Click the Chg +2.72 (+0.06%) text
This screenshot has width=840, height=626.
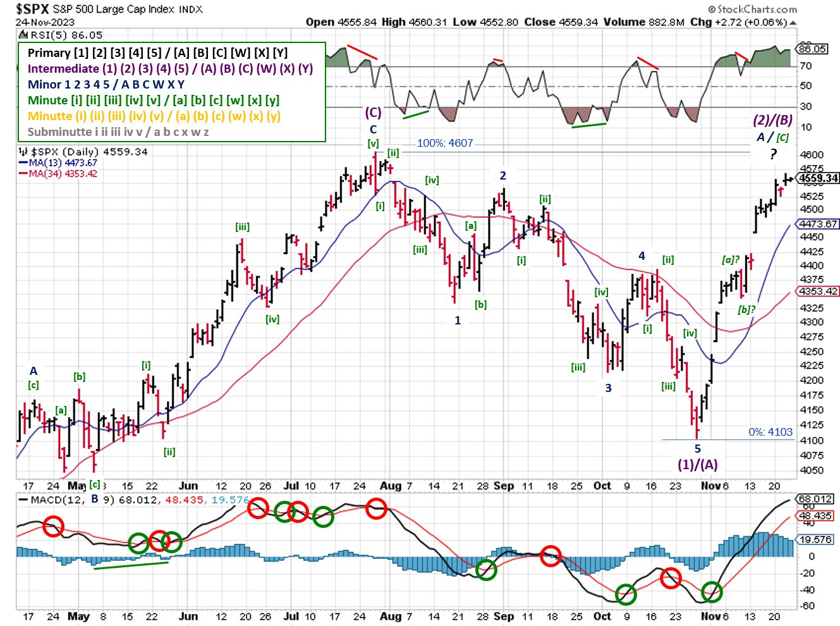click(x=738, y=22)
